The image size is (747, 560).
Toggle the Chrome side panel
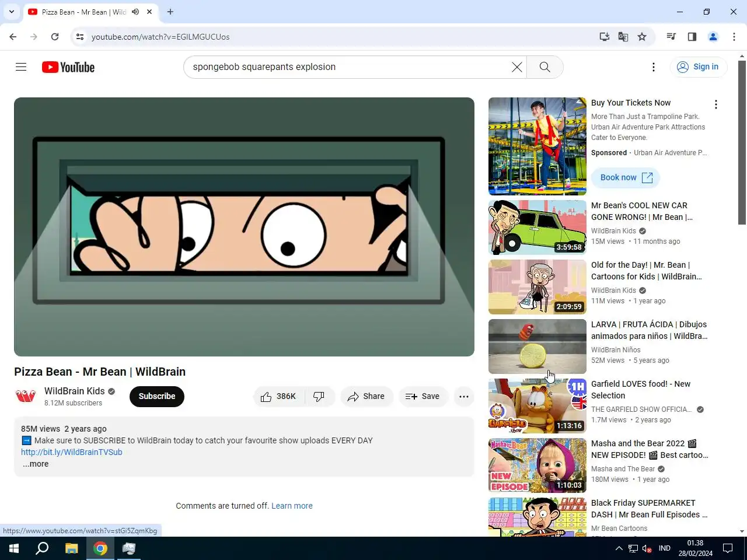coord(692,37)
